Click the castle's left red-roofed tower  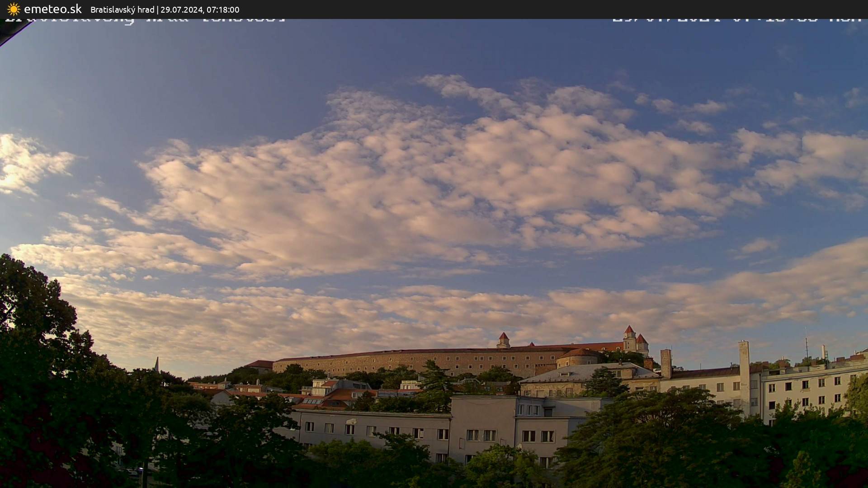(x=503, y=340)
